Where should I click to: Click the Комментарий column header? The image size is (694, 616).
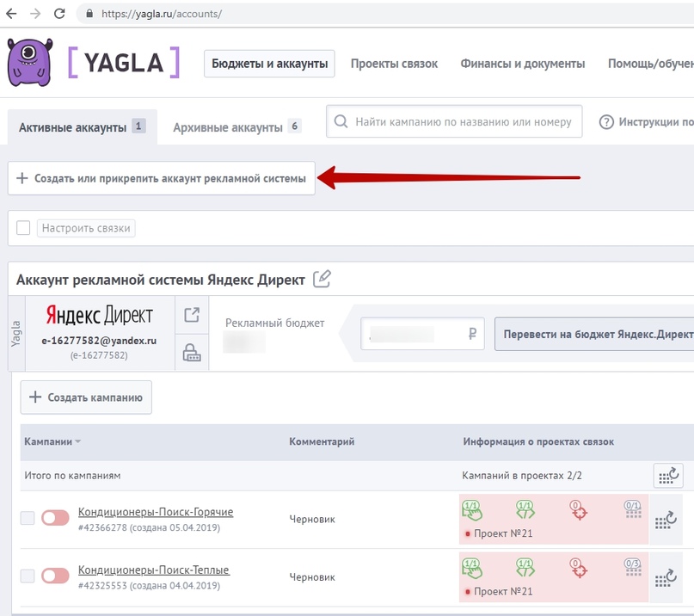322,441
